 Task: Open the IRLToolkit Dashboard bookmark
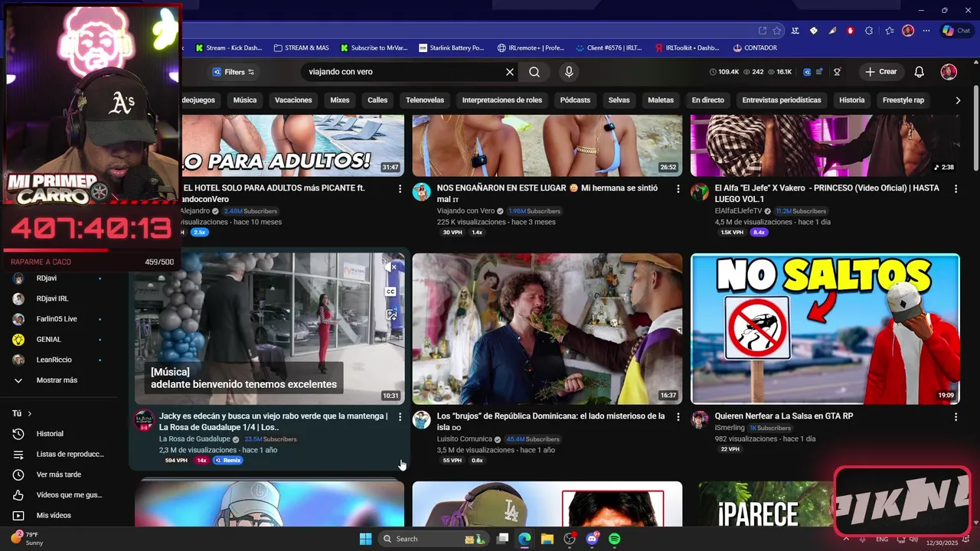(688, 47)
